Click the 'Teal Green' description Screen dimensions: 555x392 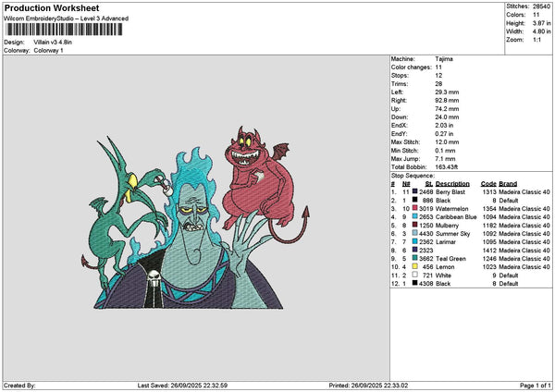pyautogui.click(x=450, y=259)
